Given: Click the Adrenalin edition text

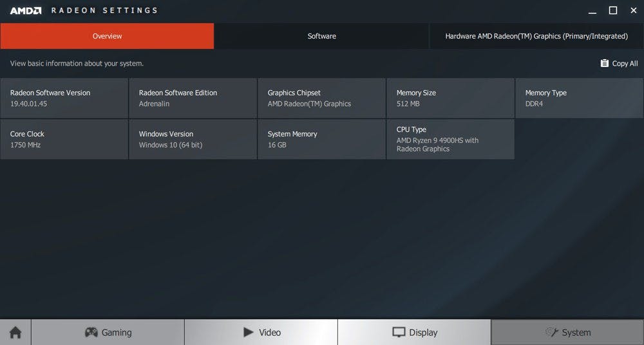Looking at the screenshot, I should tap(154, 104).
